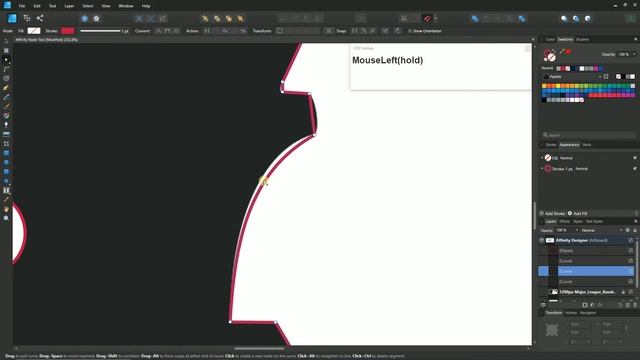Open layer effects fx icon
Screen dimensions: 640x360
(600, 305)
